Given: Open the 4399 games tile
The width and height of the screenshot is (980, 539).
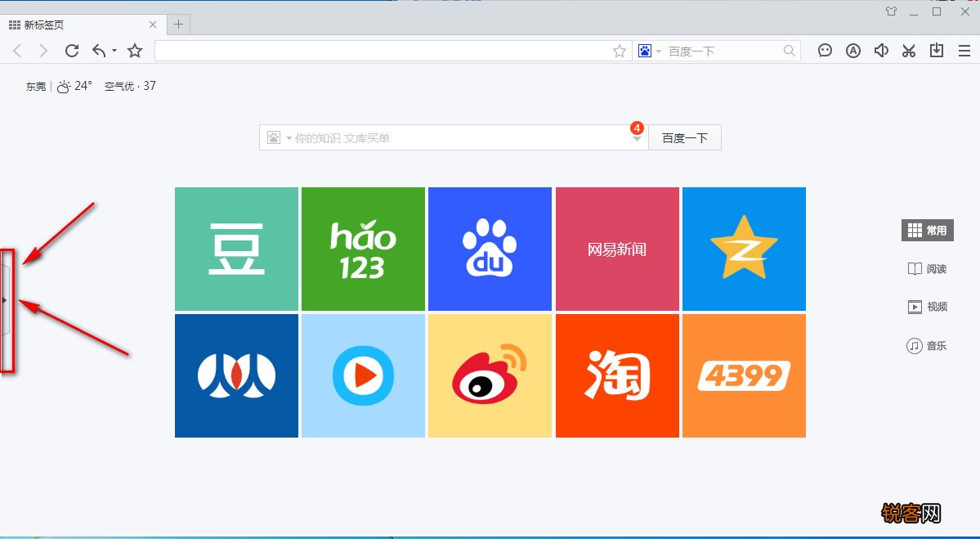Looking at the screenshot, I should click(x=744, y=375).
